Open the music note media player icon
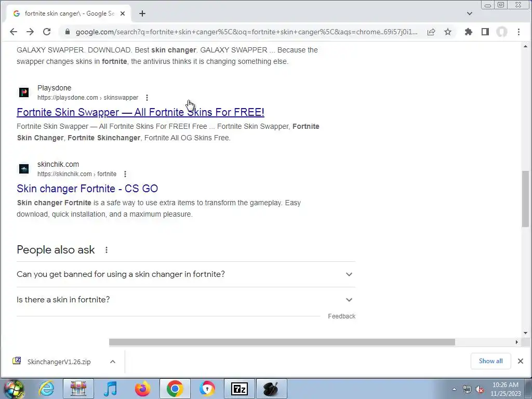The image size is (532, 399). 110,389
